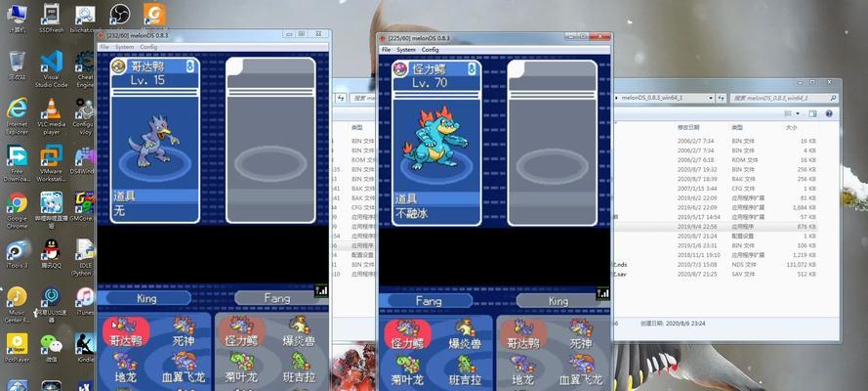The width and height of the screenshot is (868, 391).
Task: Click wireless signal icon in right melonDS
Action: click(602, 293)
